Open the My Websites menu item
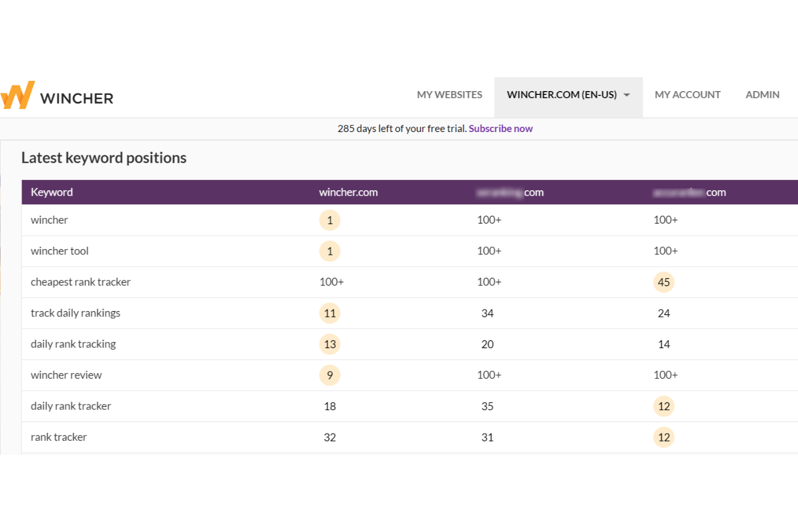This screenshot has width=798, height=532. point(450,95)
